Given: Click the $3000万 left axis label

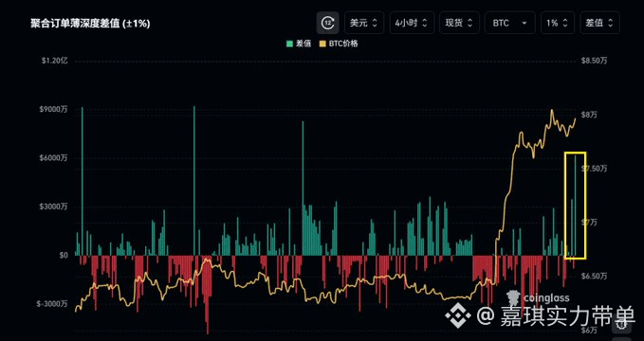Looking at the screenshot, I should (x=54, y=206).
